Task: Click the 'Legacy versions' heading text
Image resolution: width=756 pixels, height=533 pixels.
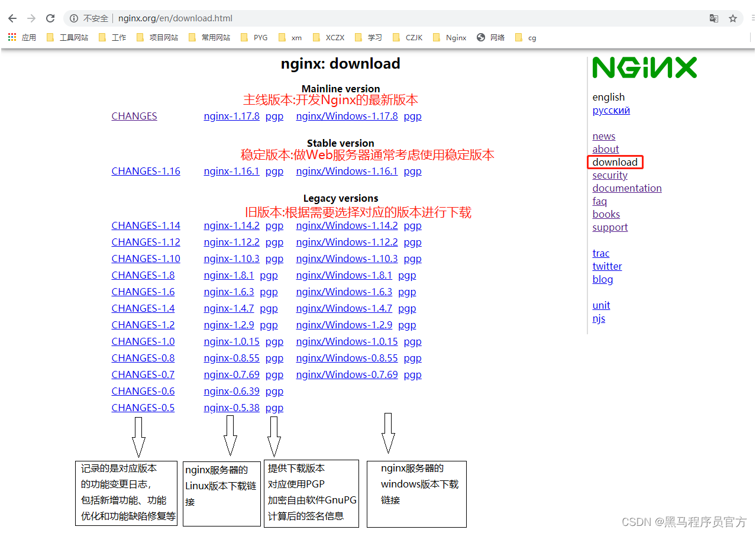Action: [x=341, y=198]
